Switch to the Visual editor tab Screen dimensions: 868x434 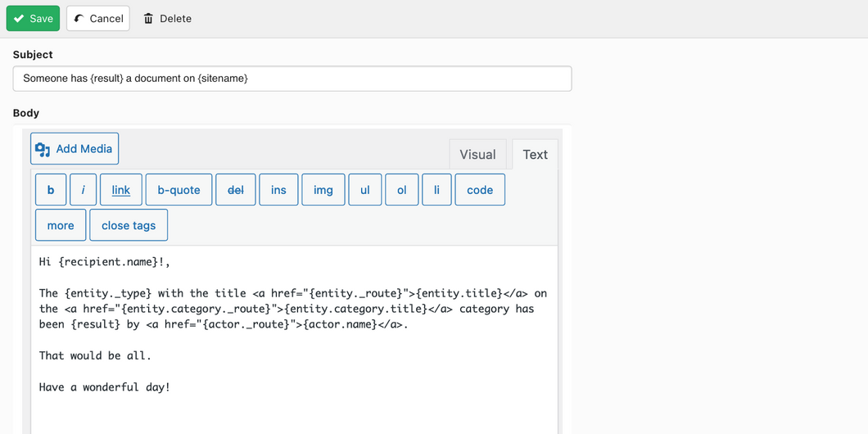click(477, 155)
